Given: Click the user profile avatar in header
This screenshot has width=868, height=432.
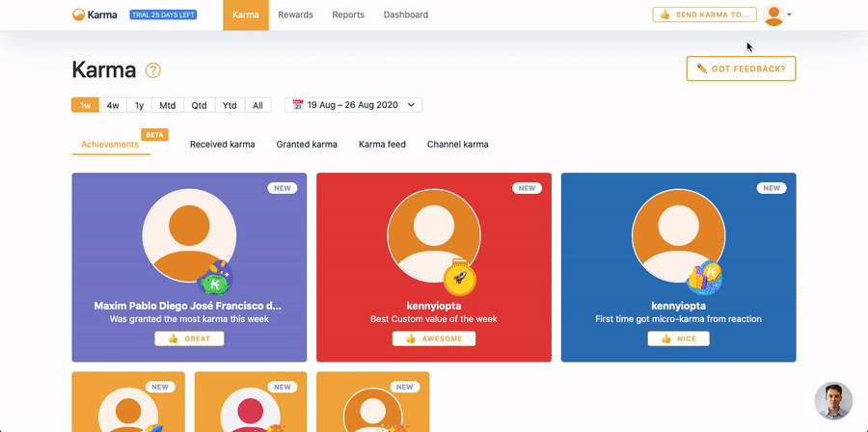Looking at the screenshot, I should coord(773,14).
